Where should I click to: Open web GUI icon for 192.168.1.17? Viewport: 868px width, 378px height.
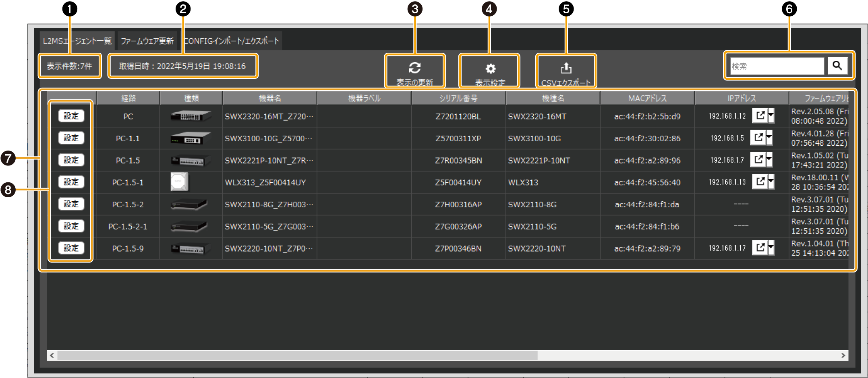point(760,248)
